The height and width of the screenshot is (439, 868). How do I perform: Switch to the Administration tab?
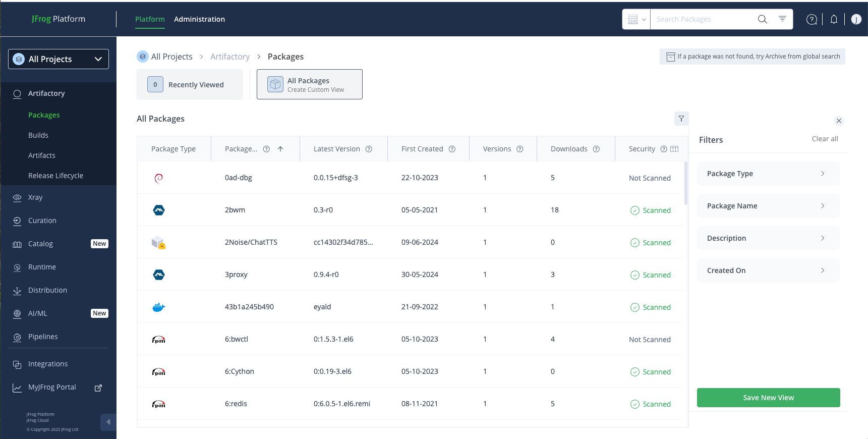click(199, 19)
